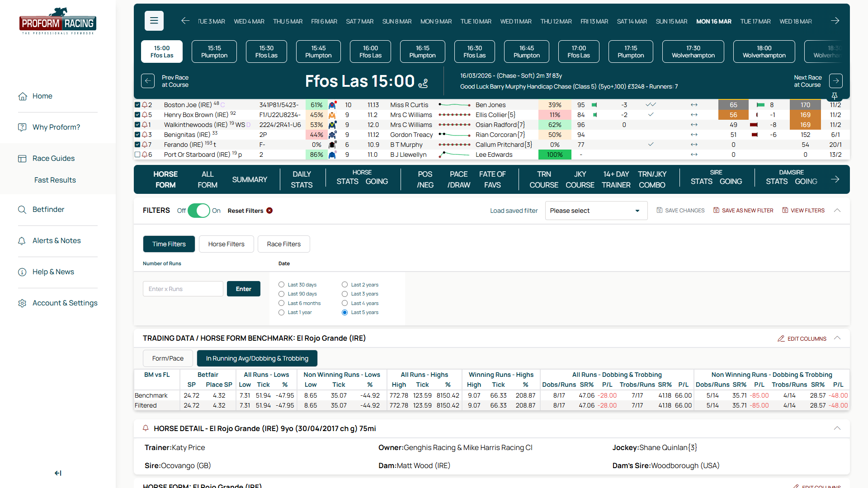Collapse the Trading Data section chevron
868x488 pixels.
(x=837, y=338)
